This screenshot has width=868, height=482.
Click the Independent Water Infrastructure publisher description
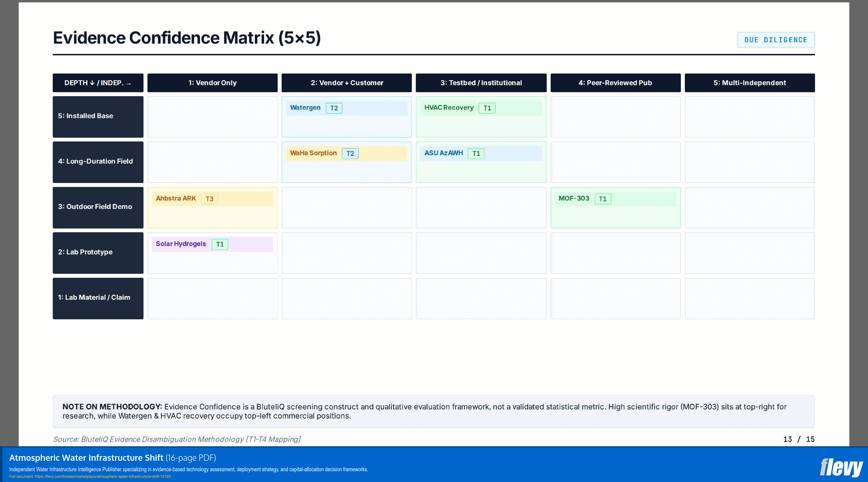pos(188,469)
